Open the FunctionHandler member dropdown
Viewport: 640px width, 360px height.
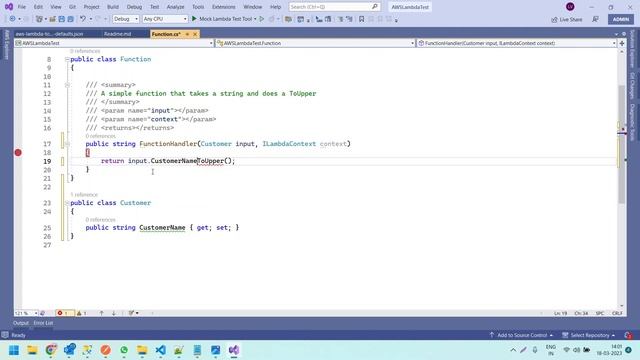(516, 43)
